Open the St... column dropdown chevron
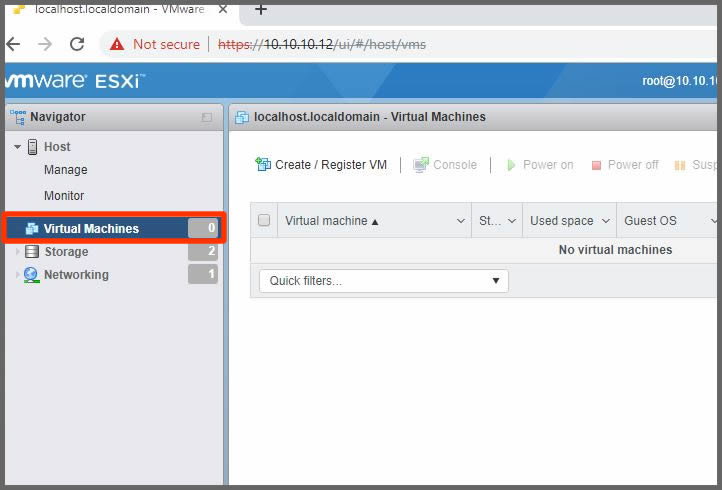The height and width of the screenshot is (490, 722). pos(512,221)
